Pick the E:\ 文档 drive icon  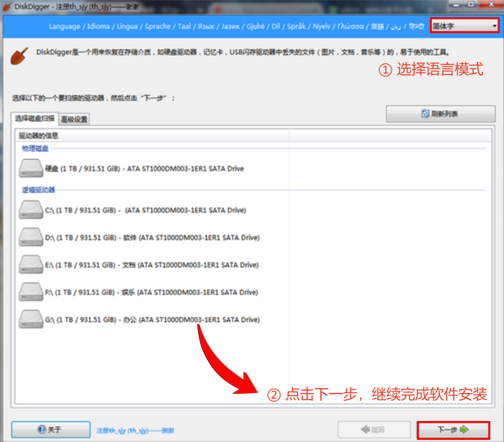pyautogui.click(x=32, y=265)
